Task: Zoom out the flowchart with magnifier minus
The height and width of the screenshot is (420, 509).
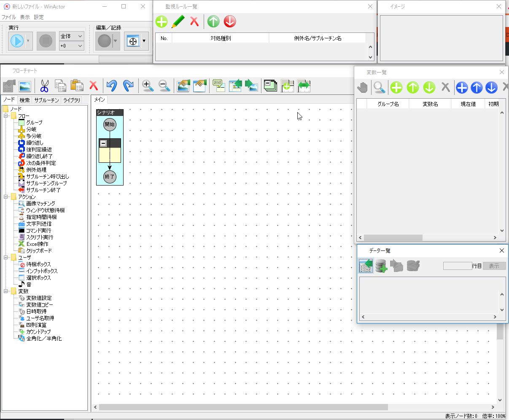Action: pos(164,86)
